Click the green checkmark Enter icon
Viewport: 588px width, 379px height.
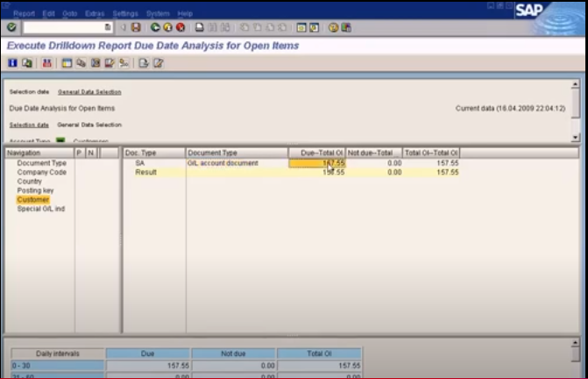[11, 27]
